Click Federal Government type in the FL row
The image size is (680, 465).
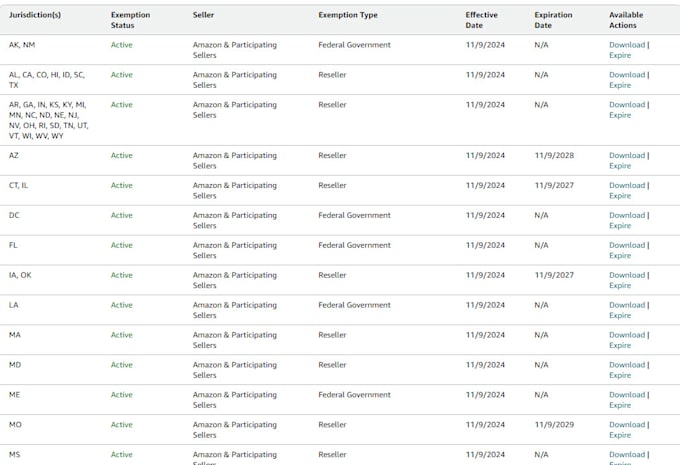tap(354, 245)
